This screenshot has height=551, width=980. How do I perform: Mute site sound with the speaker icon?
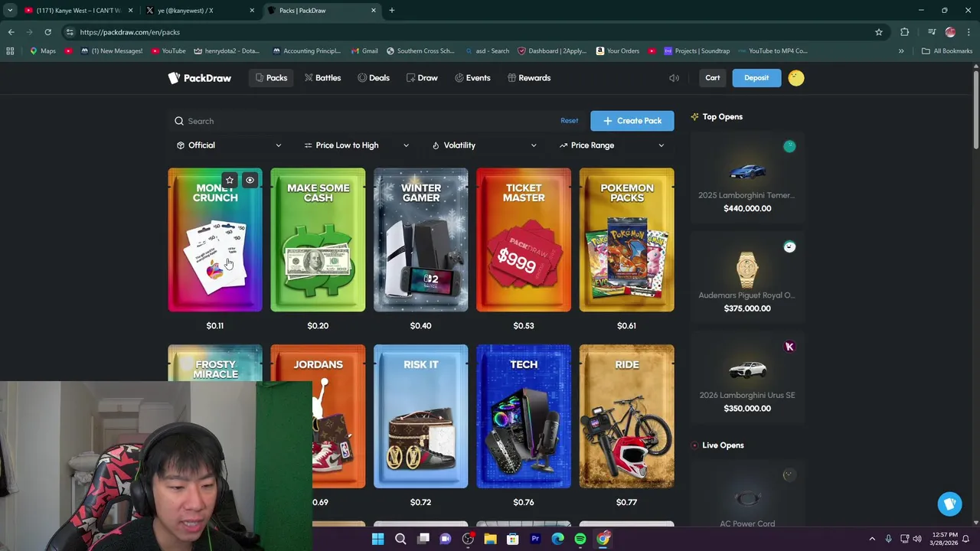pos(674,78)
